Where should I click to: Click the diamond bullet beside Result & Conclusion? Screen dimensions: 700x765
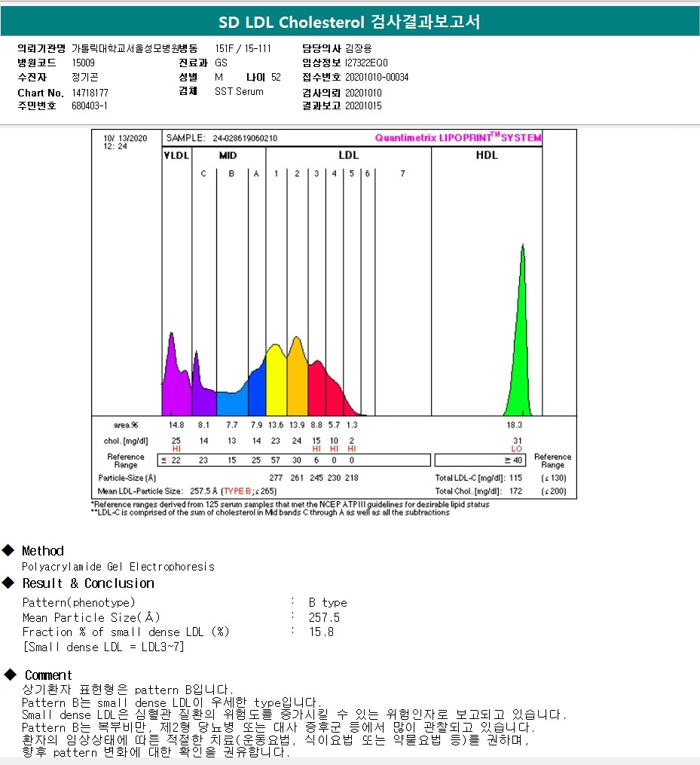8,583
